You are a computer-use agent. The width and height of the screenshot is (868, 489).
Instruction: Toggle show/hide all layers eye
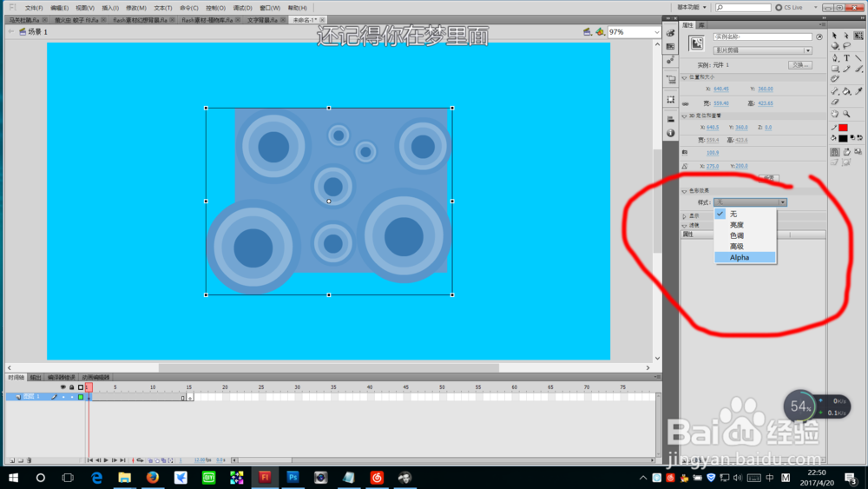click(x=63, y=387)
